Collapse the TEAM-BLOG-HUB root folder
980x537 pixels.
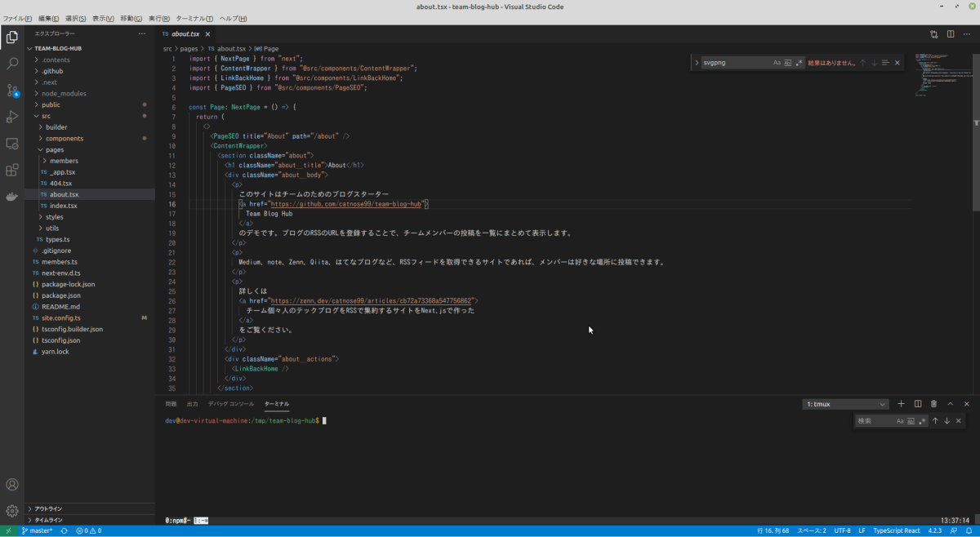[90, 48]
